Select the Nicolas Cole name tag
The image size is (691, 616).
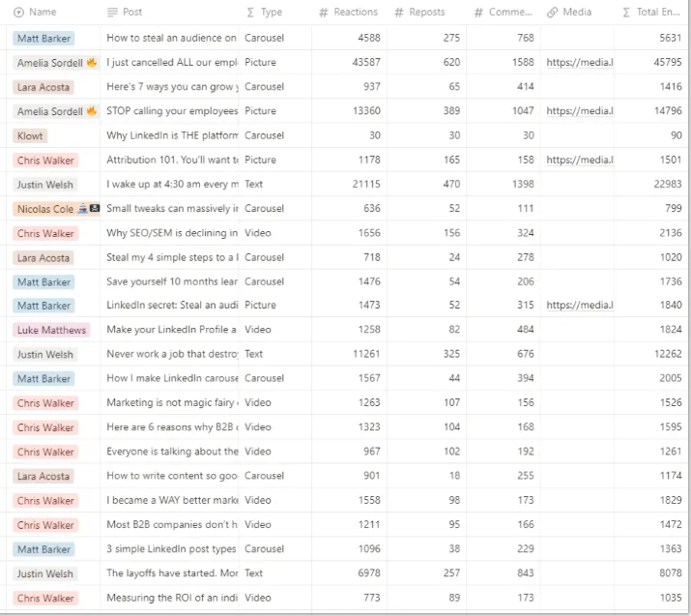pyautogui.click(x=56, y=209)
